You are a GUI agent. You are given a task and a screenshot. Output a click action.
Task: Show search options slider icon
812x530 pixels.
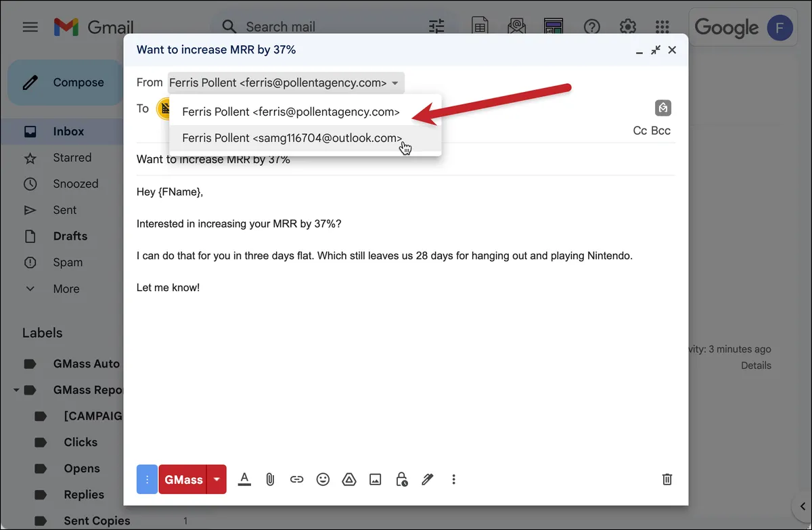click(436, 26)
